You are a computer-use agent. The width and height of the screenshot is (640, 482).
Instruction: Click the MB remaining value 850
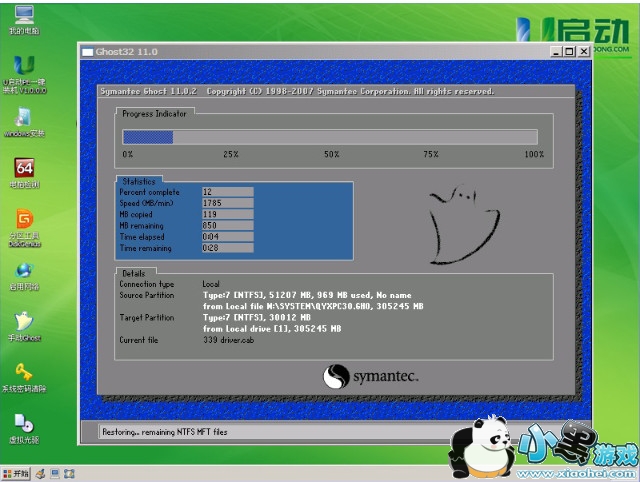point(228,225)
